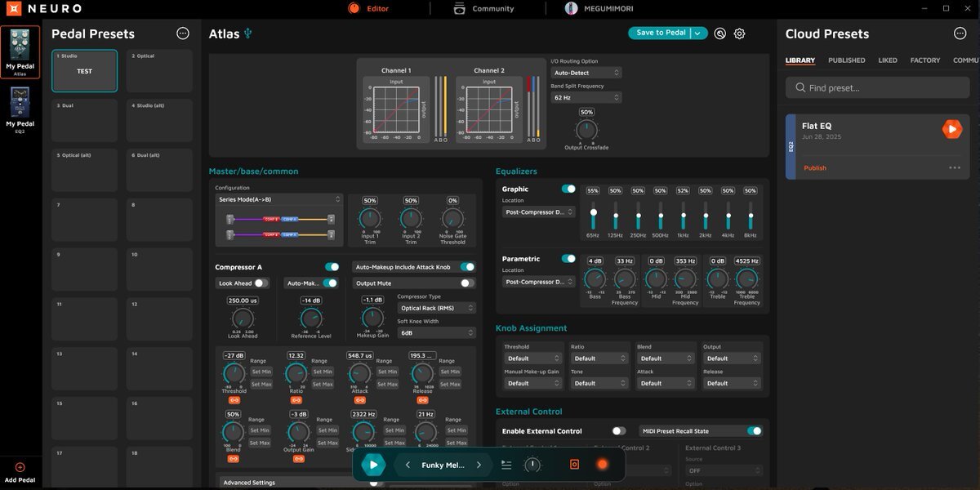Open Compressor Type Optical Rack (RMS) dropdown

[436, 308]
